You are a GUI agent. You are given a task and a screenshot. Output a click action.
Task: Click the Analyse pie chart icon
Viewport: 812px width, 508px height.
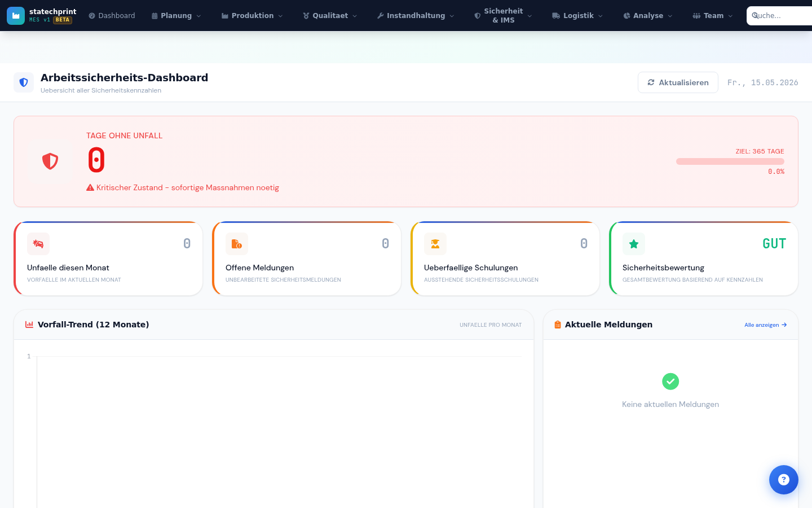[x=626, y=16]
